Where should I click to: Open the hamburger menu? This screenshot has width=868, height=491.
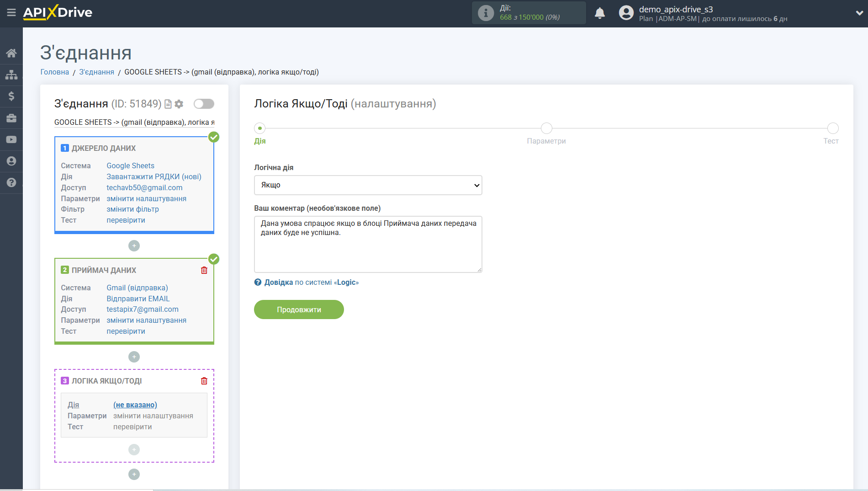[x=11, y=12]
